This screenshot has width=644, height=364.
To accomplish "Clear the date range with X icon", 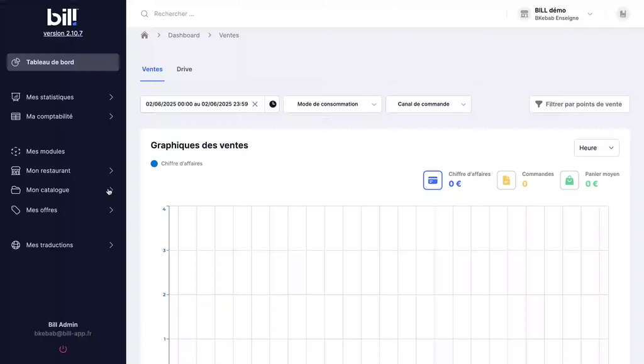I will click(x=255, y=104).
